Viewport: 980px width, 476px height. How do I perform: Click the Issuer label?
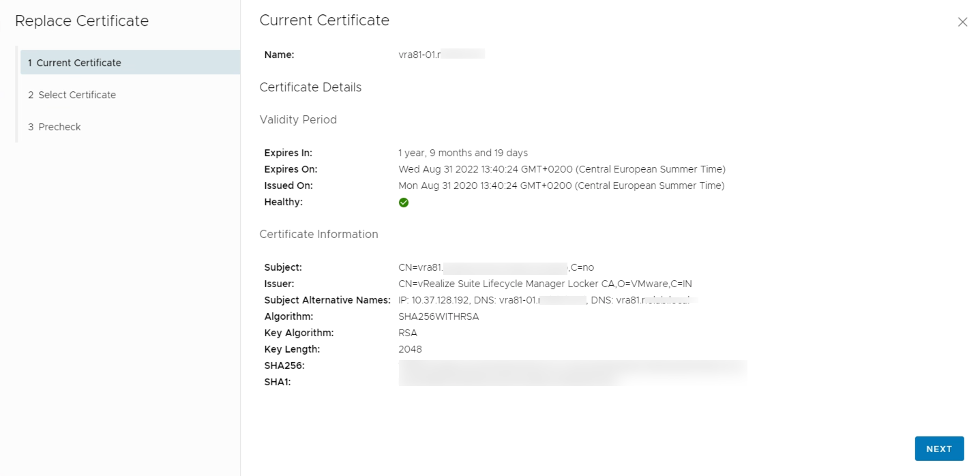click(279, 284)
